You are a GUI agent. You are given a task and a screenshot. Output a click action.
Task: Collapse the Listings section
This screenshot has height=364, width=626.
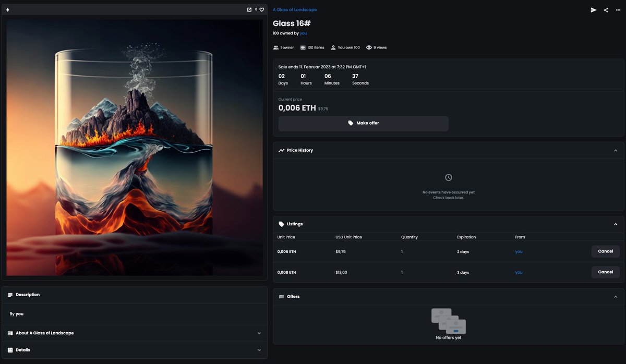coord(616,224)
